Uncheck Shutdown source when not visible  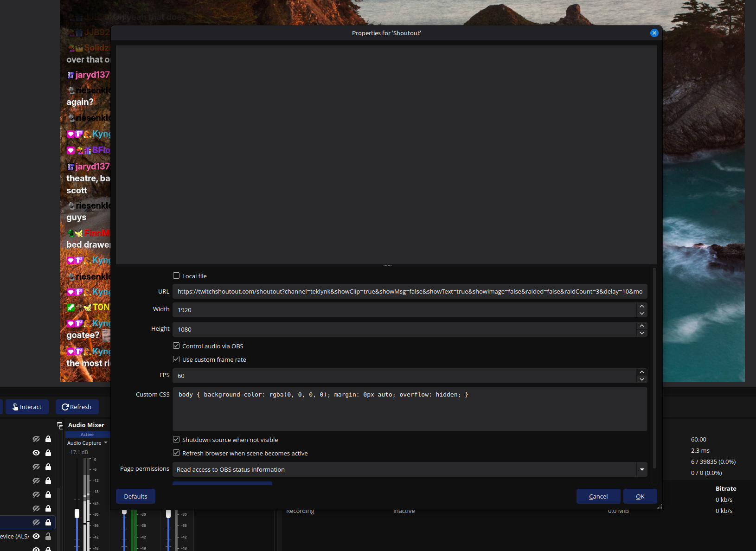click(176, 439)
